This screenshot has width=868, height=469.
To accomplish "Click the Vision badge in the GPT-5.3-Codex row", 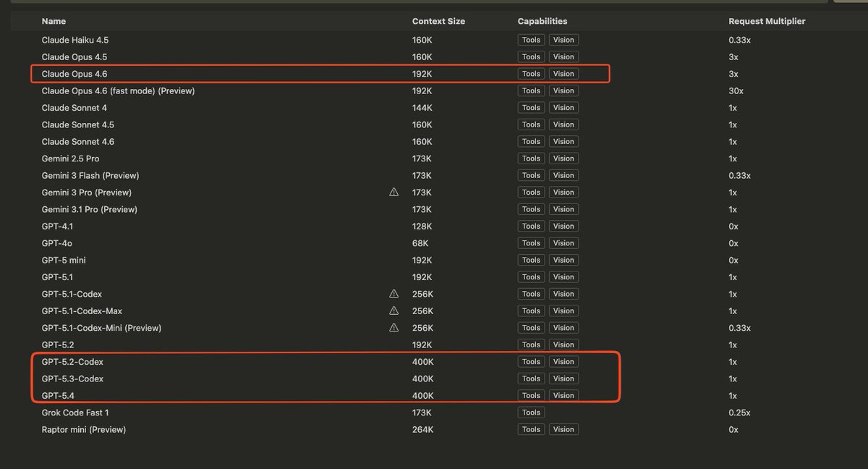I will point(563,379).
